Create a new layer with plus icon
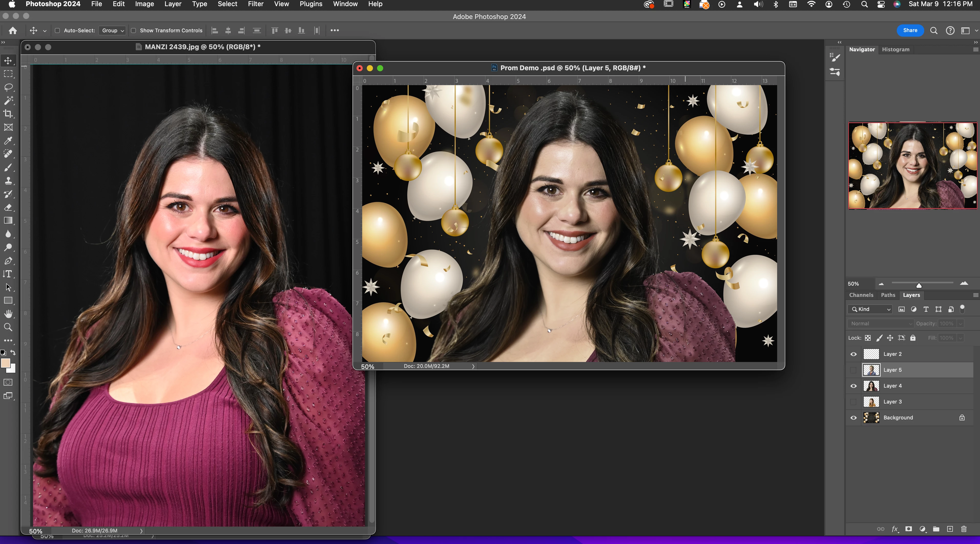This screenshot has width=980, height=544. click(x=950, y=529)
